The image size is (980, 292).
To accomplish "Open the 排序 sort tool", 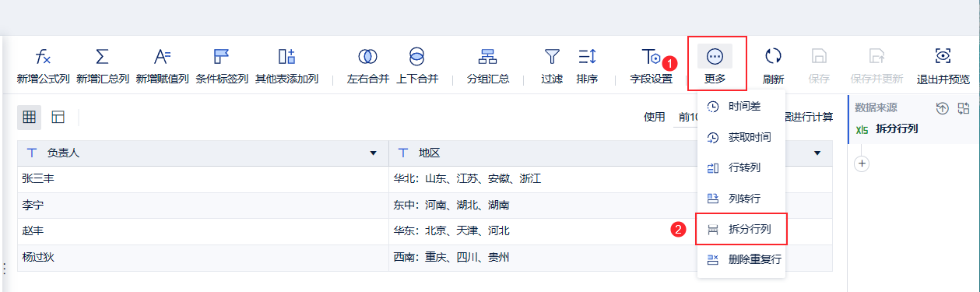I will point(587,65).
